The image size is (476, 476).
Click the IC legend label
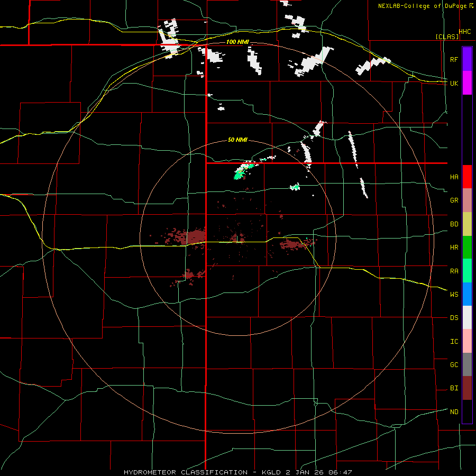coord(454,342)
